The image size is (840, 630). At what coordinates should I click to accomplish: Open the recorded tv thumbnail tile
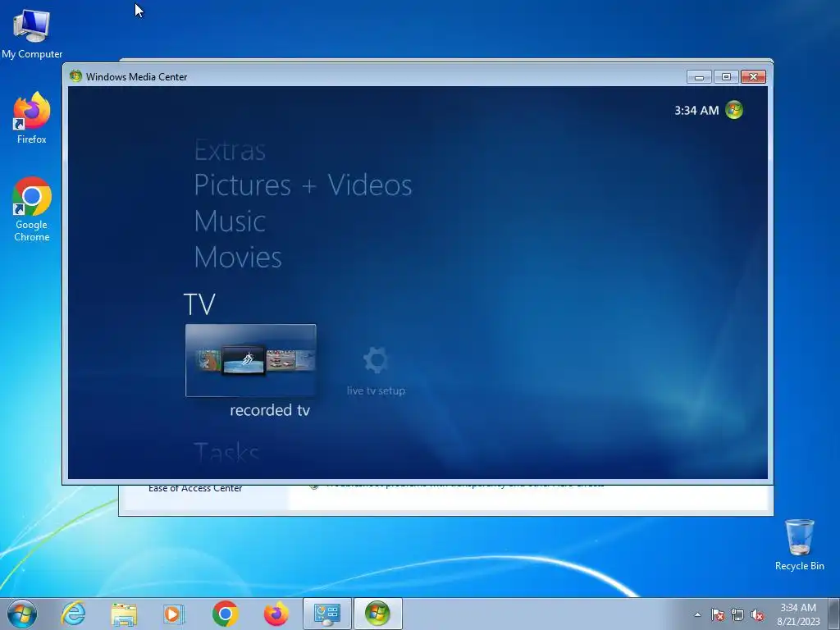click(x=251, y=360)
